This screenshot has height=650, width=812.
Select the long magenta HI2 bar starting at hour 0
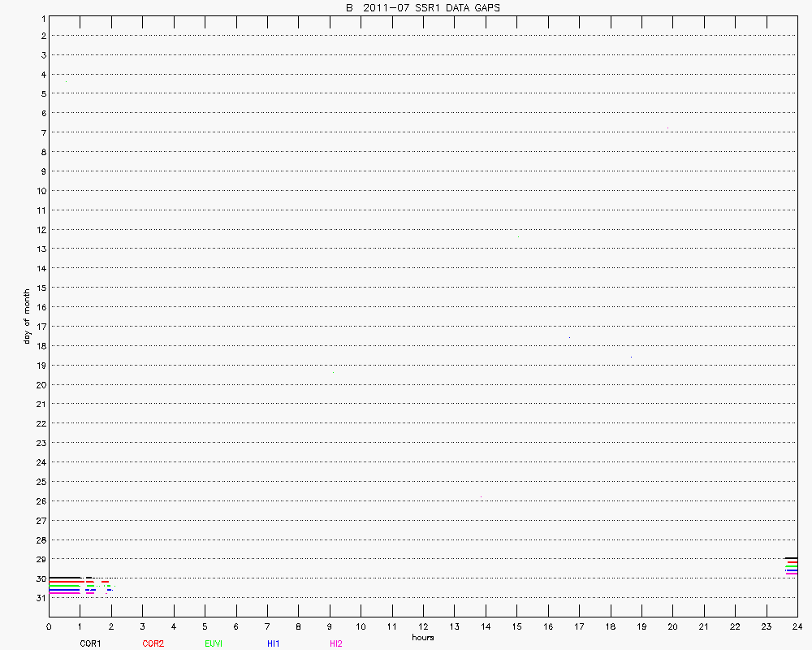(64, 593)
